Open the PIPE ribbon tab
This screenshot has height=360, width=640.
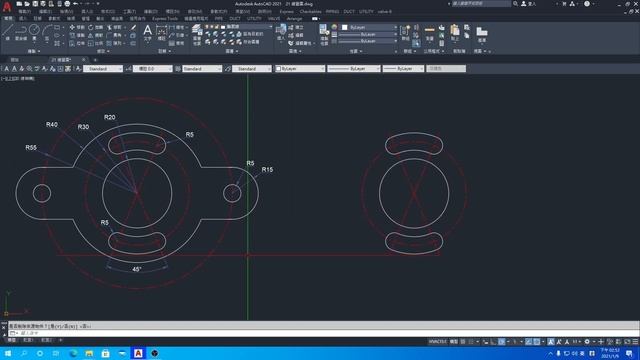pos(219,19)
